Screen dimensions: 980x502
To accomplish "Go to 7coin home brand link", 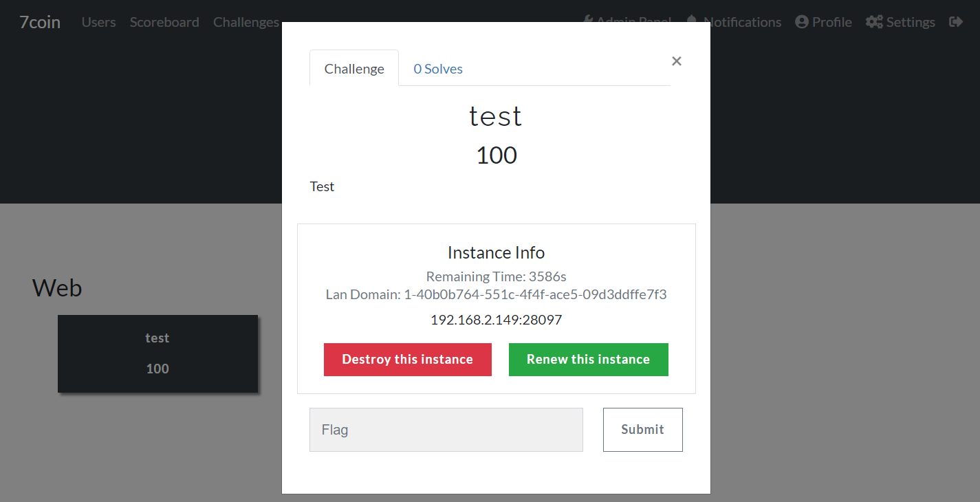I will coord(40,22).
